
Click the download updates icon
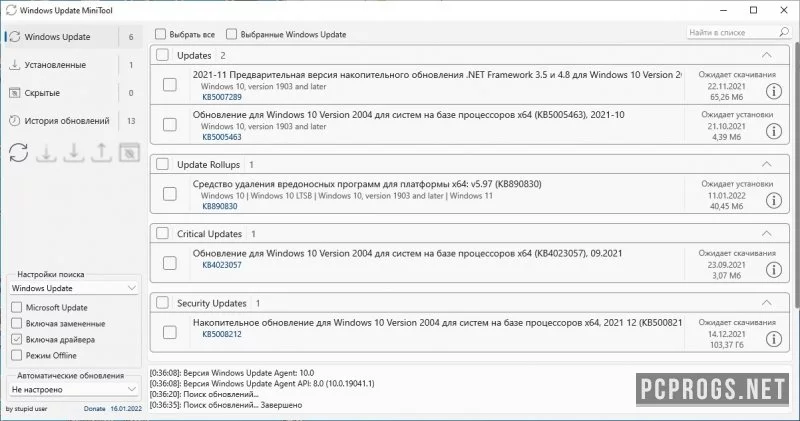[x=46, y=153]
